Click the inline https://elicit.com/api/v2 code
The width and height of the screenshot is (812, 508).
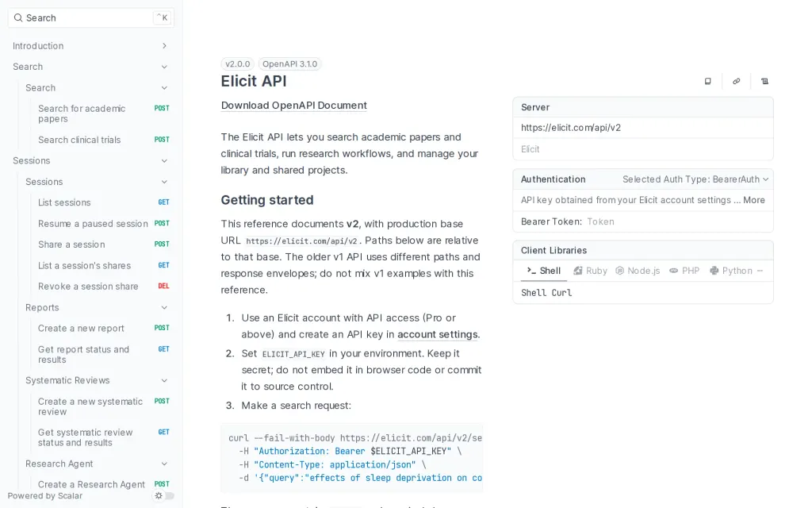[x=301, y=241]
